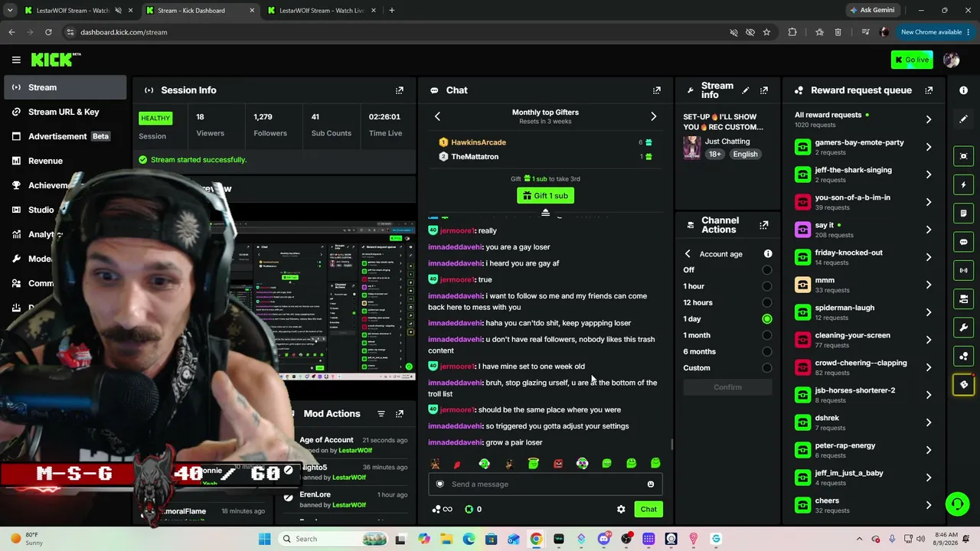Open the emoji picker in message box

click(x=651, y=484)
